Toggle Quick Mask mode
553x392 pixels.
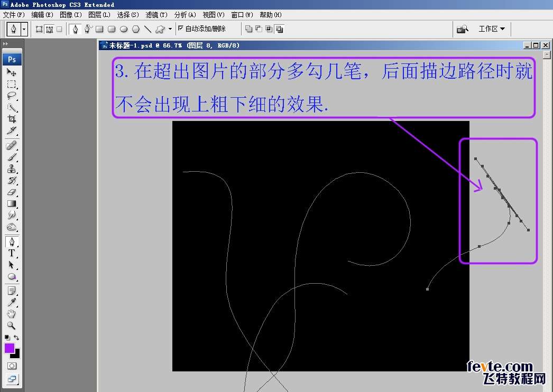click(12, 366)
